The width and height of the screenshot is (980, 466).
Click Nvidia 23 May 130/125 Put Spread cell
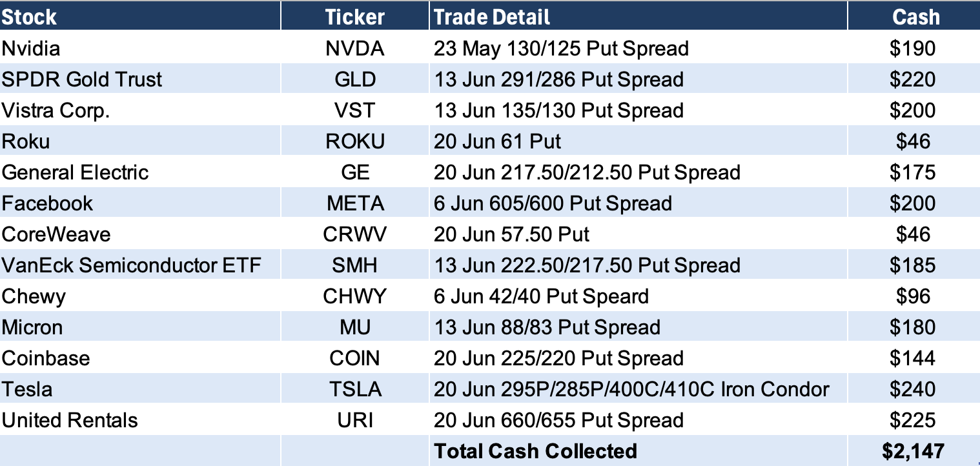tap(561, 48)
